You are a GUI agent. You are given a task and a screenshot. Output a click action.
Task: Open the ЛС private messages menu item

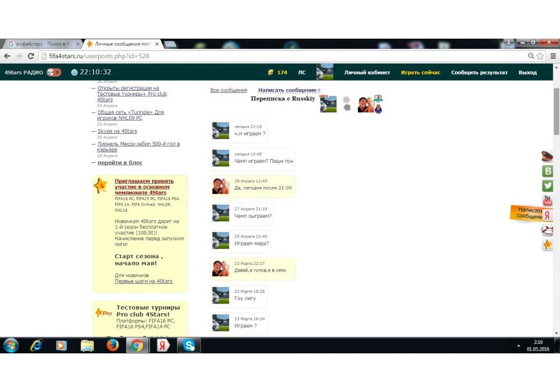(x=302, y=72)
